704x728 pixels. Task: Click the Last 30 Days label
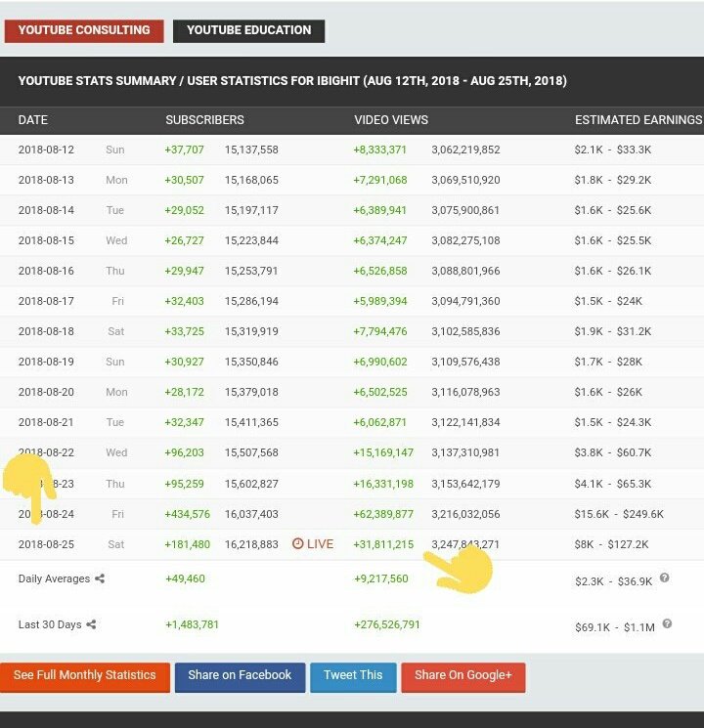[x=50, y=624]
